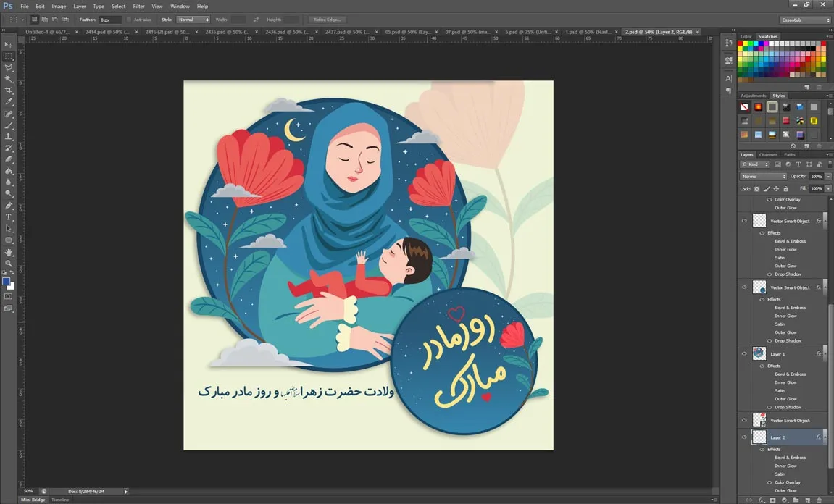
Task: Open the Essentials workspace dropdown
Action: (x=805, y=20)
